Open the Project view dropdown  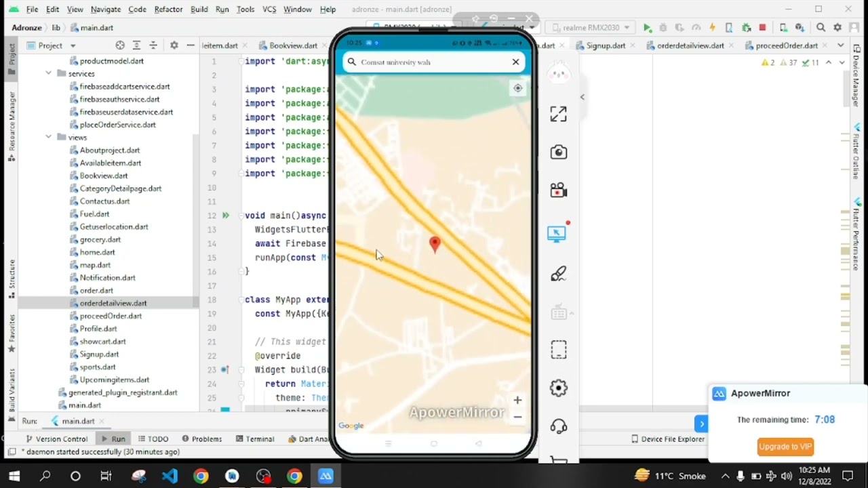(51, 45)
